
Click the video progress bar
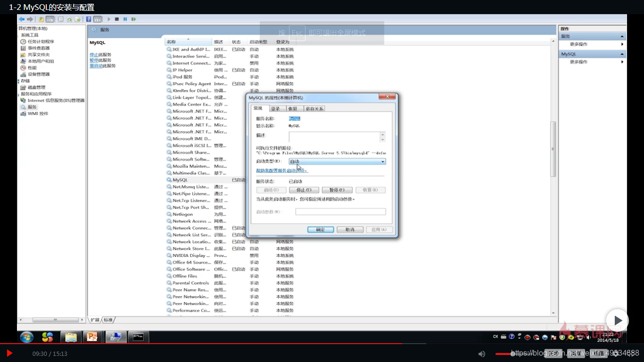click(322, 344)
